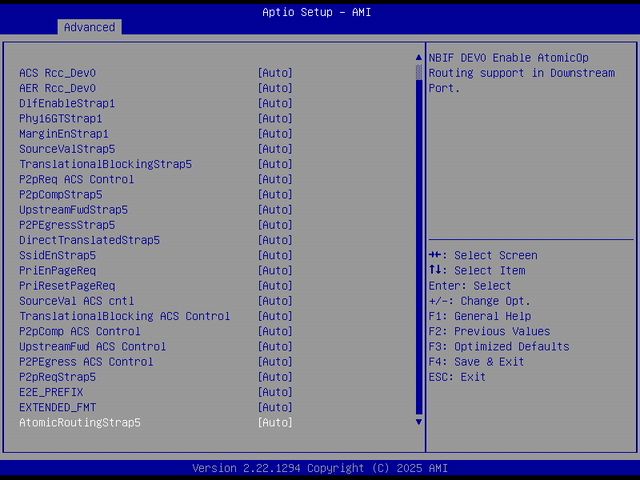Change the P2PEgress ACS Control [Auto] value
Image resolution: width=640 pixels, height=480 pixels.
point(275,362)
